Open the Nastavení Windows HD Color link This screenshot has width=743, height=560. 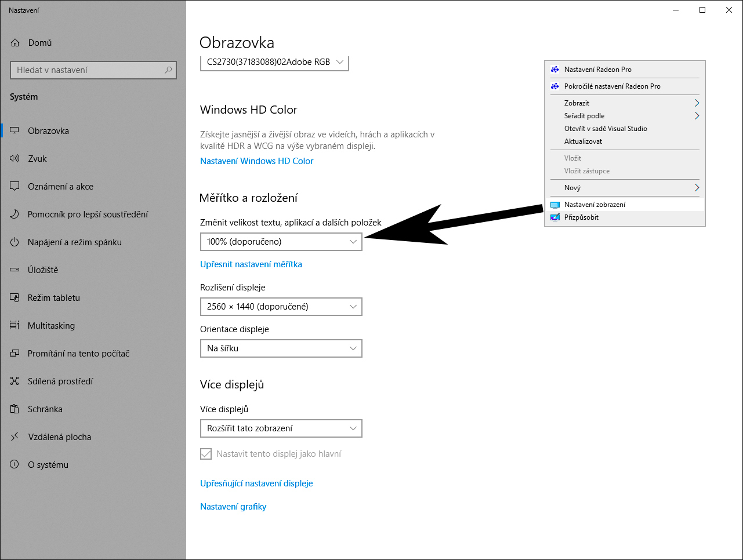pyautogui.click(x=256, y=161)
